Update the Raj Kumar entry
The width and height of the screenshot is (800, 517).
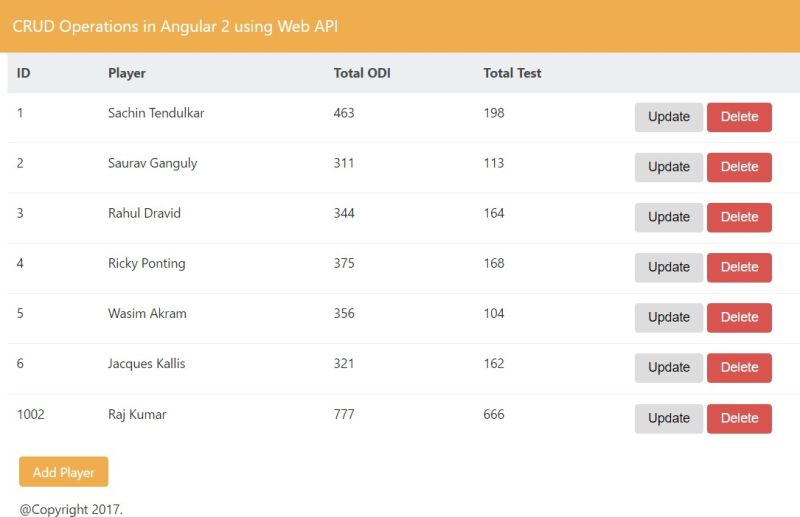[x=668, y=418]
